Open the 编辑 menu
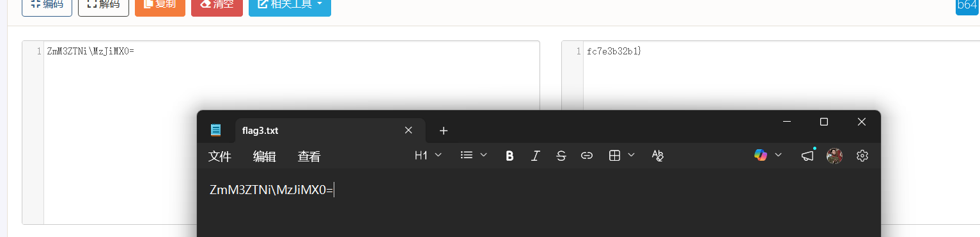980x237 pixels. (x=265, y=156)
